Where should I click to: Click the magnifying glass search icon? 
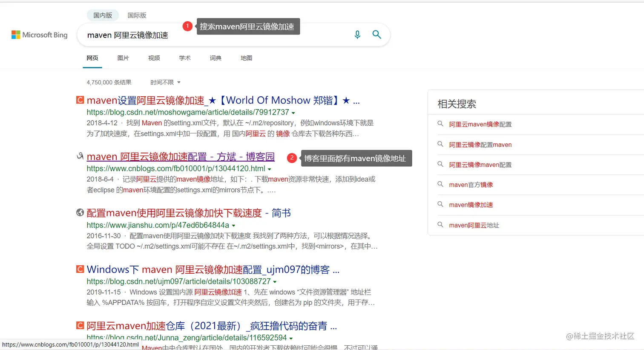click(x=377, y=35)
